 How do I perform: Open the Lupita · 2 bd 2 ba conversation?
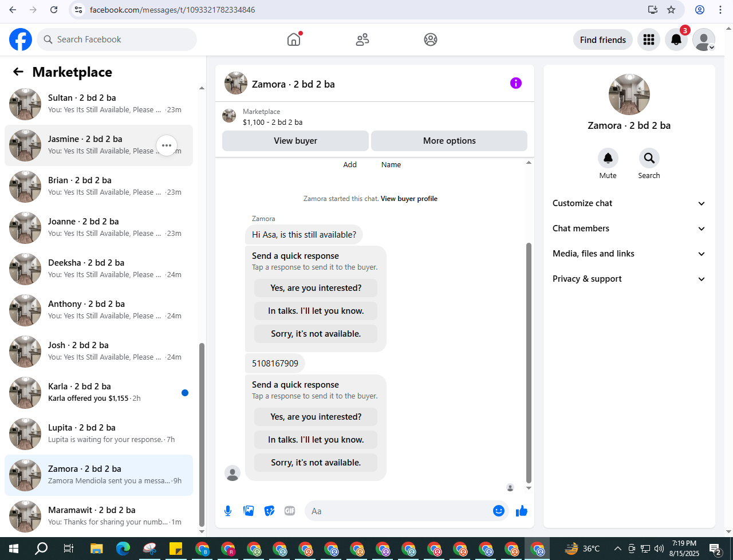(x=98, y=434)
